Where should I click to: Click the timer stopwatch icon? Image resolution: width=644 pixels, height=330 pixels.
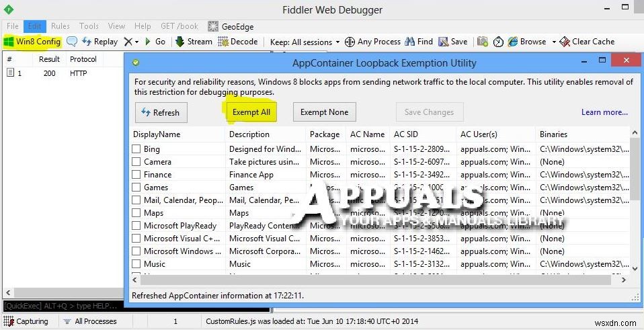point(498,42)
